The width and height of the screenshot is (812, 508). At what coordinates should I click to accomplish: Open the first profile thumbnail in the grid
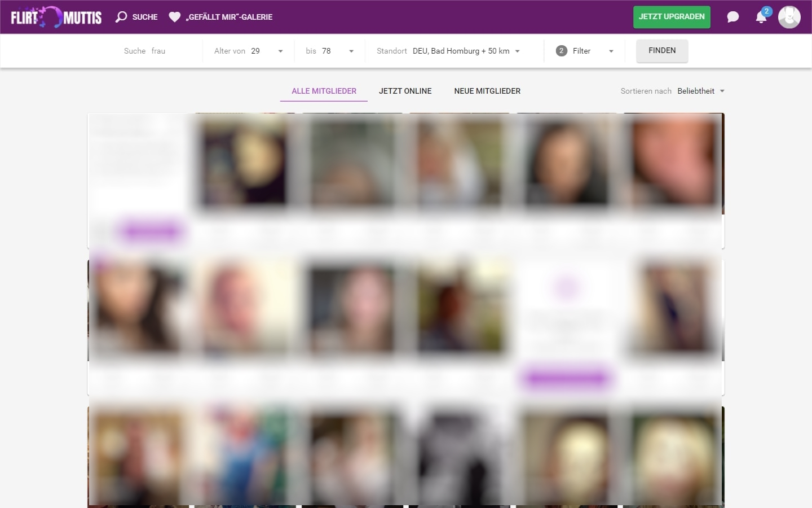(x=242, y=163)
